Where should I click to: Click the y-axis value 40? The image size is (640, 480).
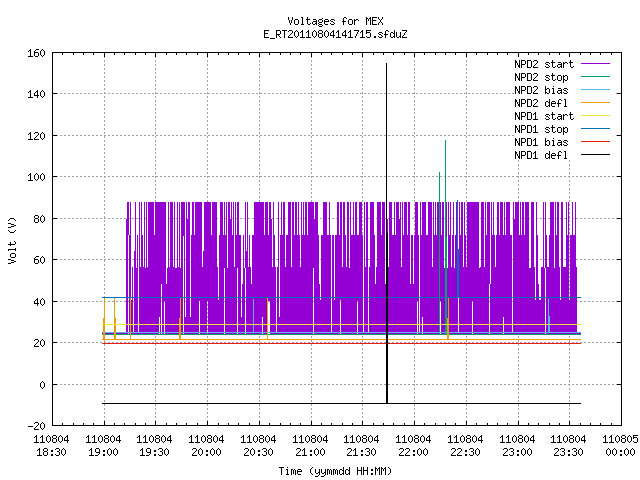(x=39, y=302)
